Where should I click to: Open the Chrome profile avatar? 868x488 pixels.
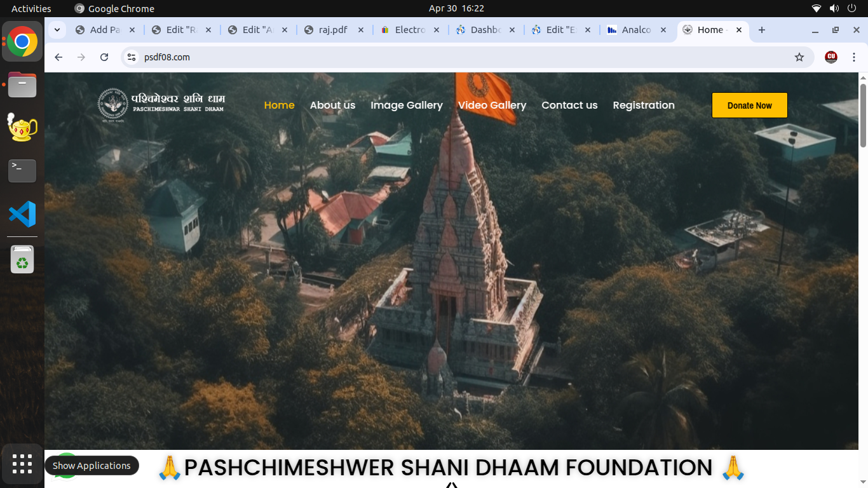pyautogui.click(x=831, y=57)
